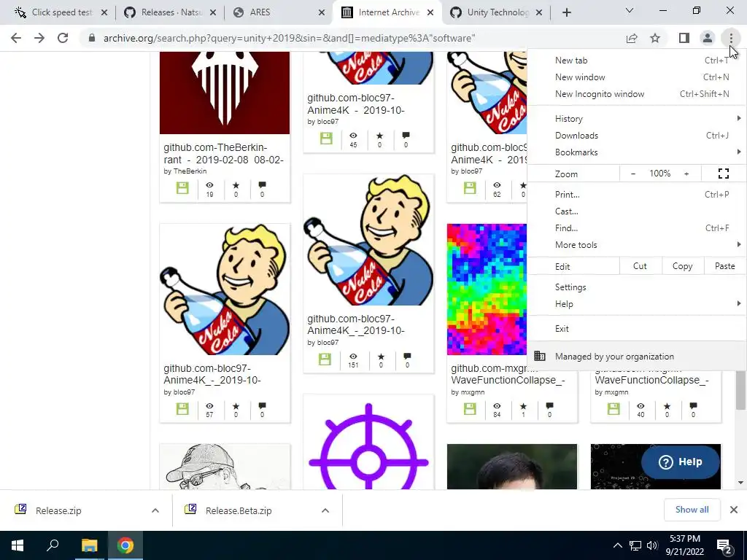Close the Releases GitHub tab

coord(213,12)
